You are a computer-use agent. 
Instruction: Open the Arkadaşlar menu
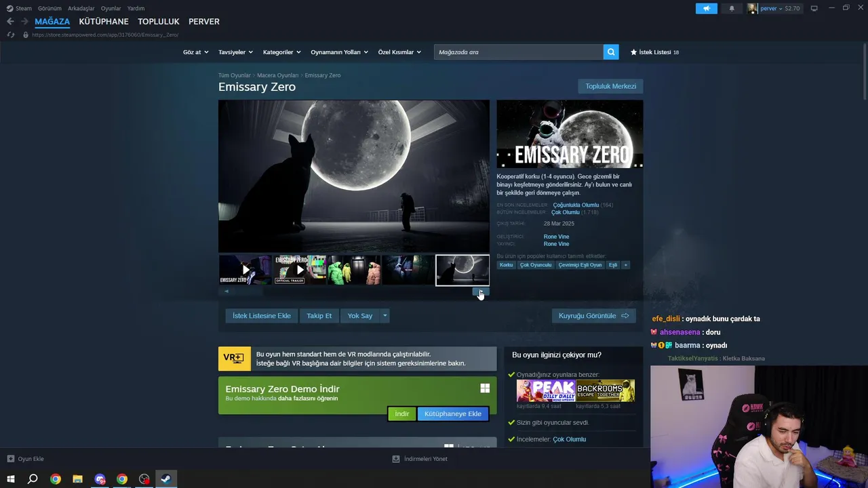[81, 8]
